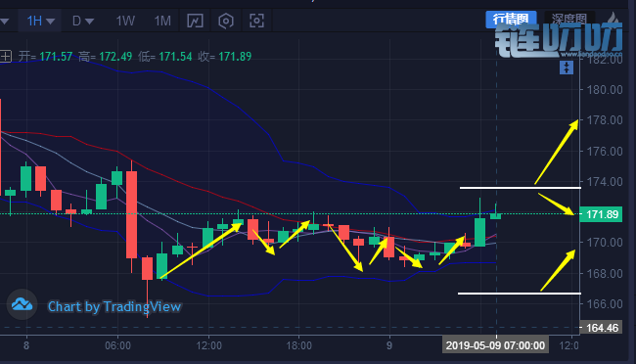The image size is (636, 364).
Task: Click the high value 172.49
Action: tap(115, 57)
